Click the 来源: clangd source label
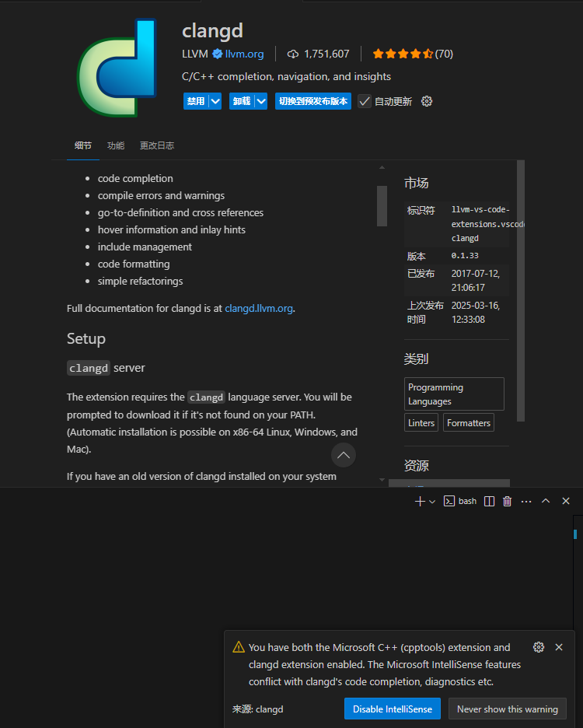This screenshot has height=728, width=583. pyautogui.click(x=257, y=709)
